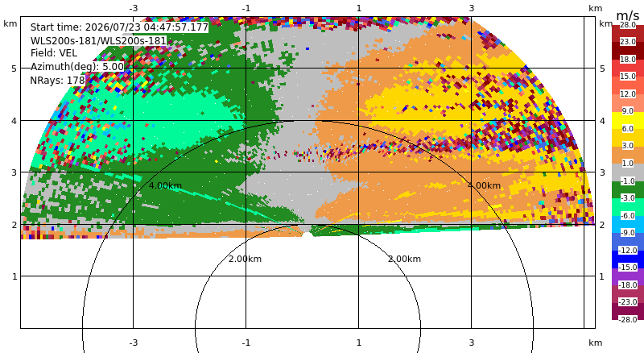The image size is (644, 353).
Task: Click the Field: VEL label
Action: point(54,53)
